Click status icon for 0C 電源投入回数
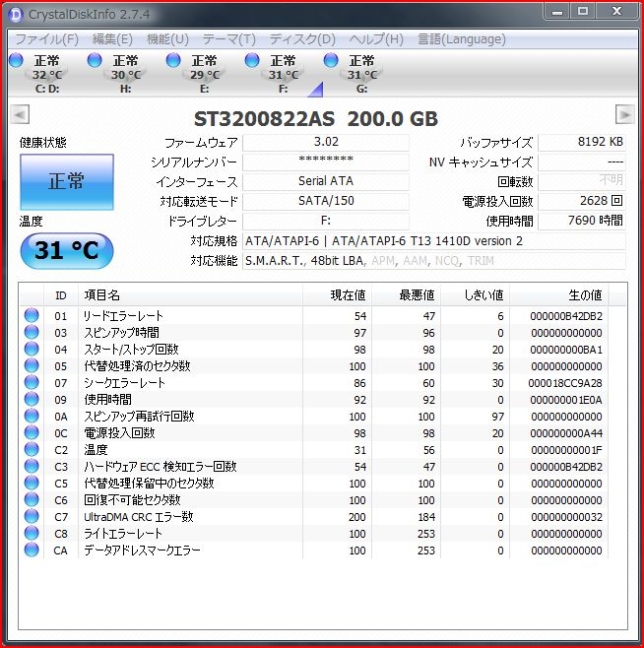Image resolution: width=644 pixels, height=648 pixels. (x=32, y=432)
